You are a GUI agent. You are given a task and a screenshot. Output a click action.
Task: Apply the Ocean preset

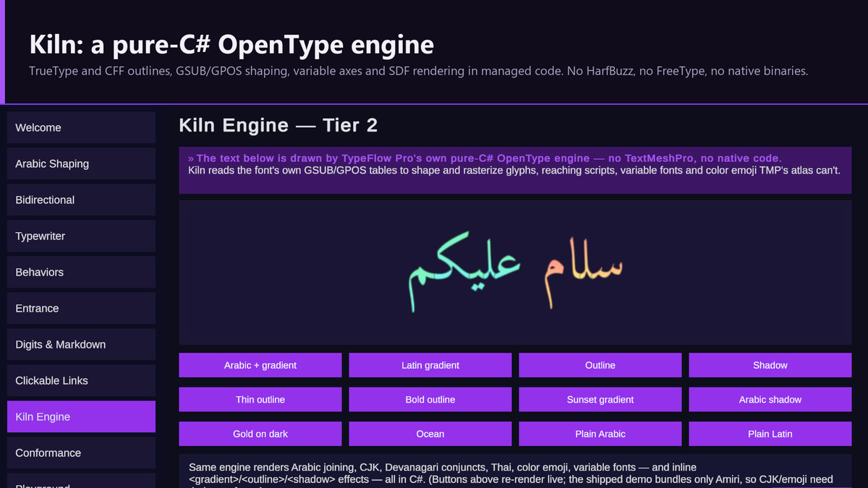tap(430, 434)
